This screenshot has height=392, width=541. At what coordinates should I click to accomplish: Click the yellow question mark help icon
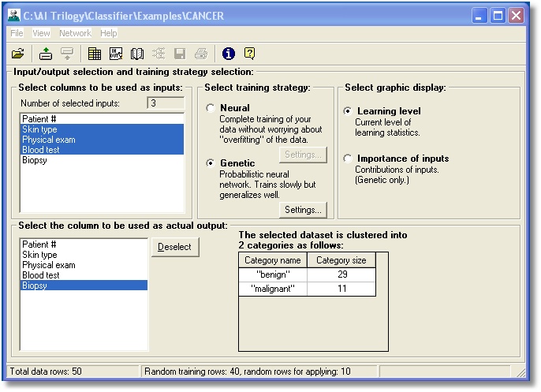pyautogui.click(x=249, y=54)
